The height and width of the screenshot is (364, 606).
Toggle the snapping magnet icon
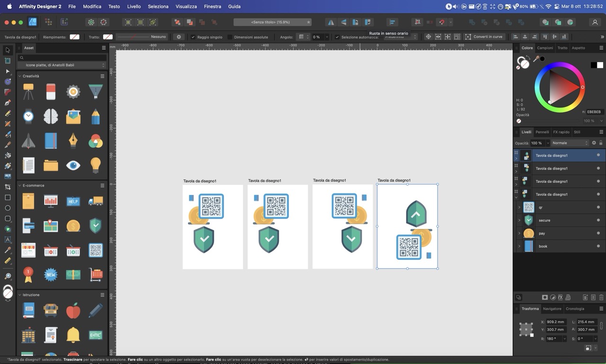[442, 22]
